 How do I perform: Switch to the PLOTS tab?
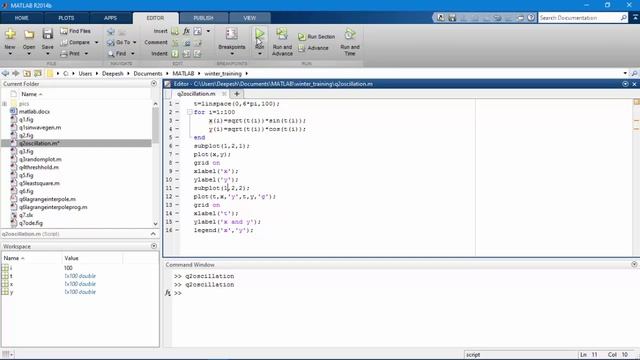[x=66, y=18]
